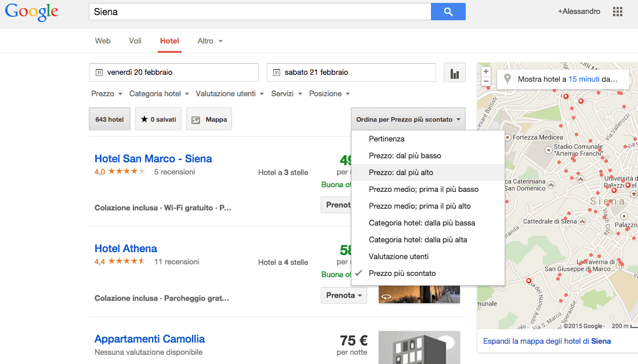Expand the Altro menu
The width and height of the screenshot is (638, 364).
[x=210, y=41]
